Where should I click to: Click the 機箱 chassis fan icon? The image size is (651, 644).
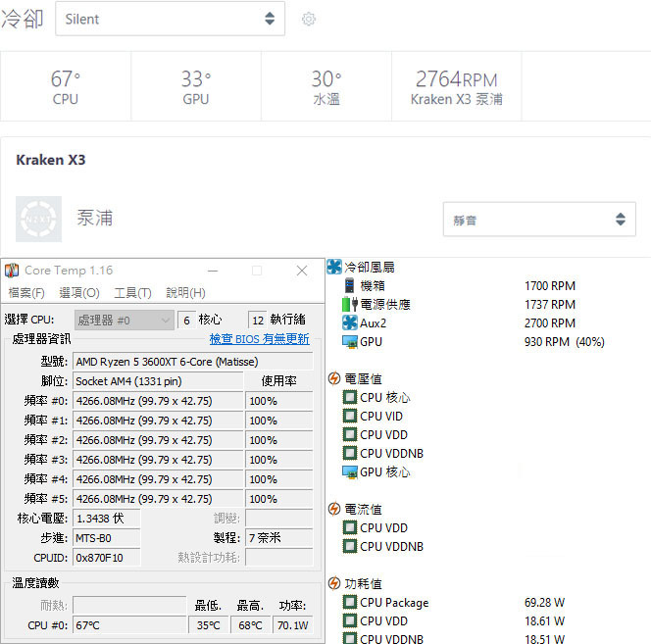tap(350, 285)
